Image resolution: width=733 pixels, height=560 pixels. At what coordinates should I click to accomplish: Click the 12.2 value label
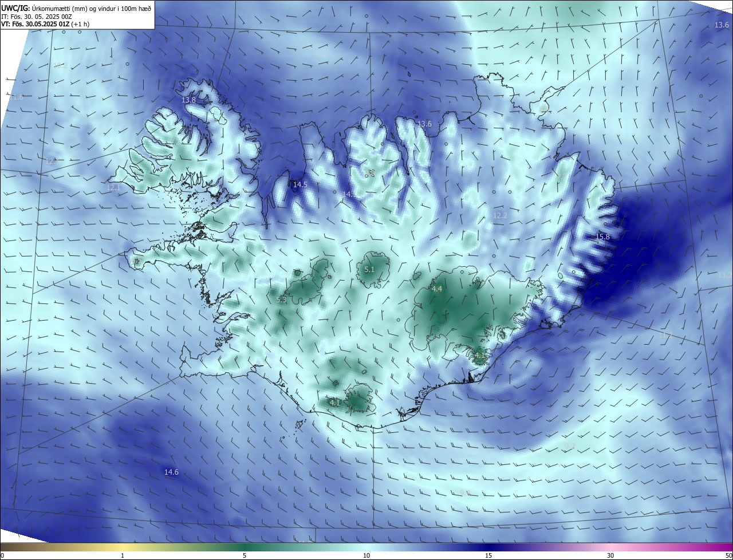(x=500, y=215)
